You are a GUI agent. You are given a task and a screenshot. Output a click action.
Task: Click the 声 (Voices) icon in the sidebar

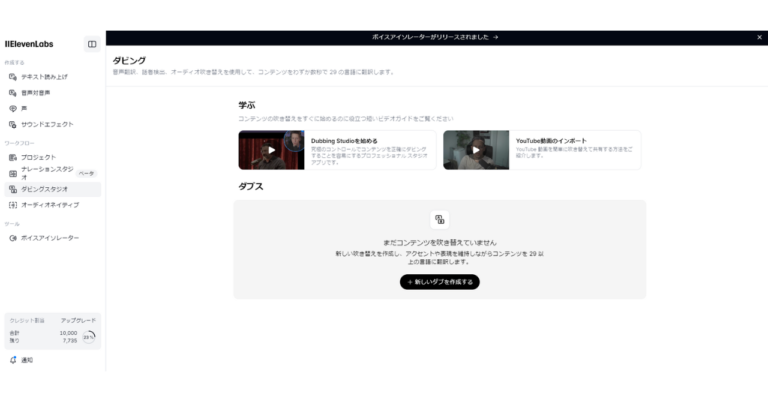coord(13,108)
